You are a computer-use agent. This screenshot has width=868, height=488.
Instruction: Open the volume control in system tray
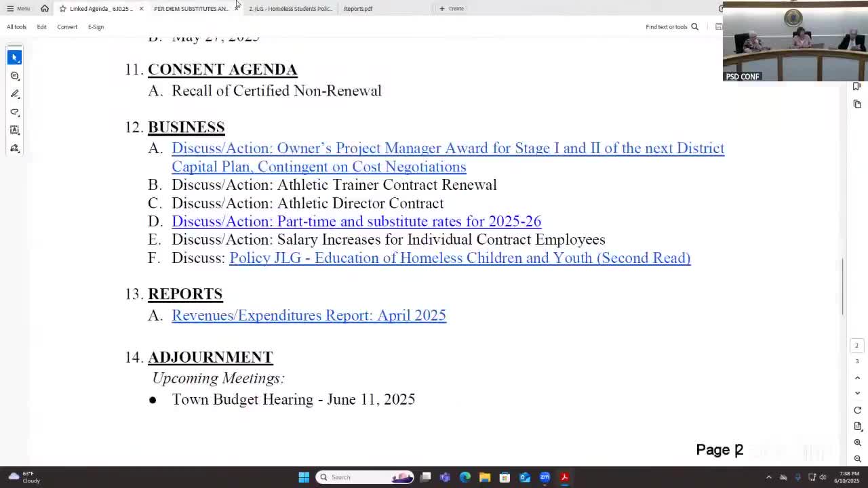point(823,477)
